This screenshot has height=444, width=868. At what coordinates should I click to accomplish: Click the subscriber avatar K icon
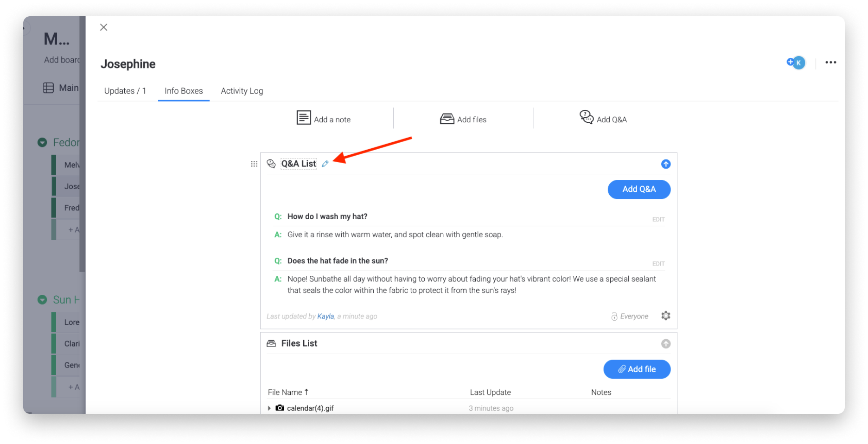point(798,63)
